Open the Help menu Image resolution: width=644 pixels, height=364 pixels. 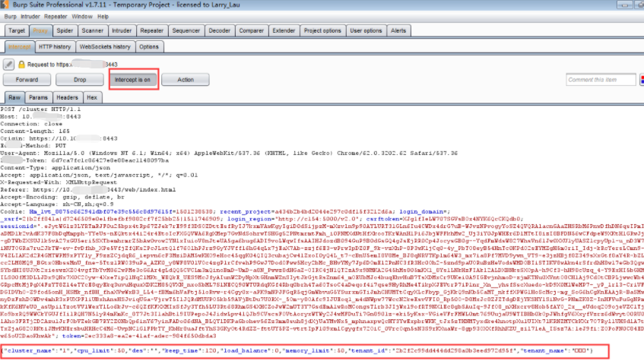pos(103,17)
